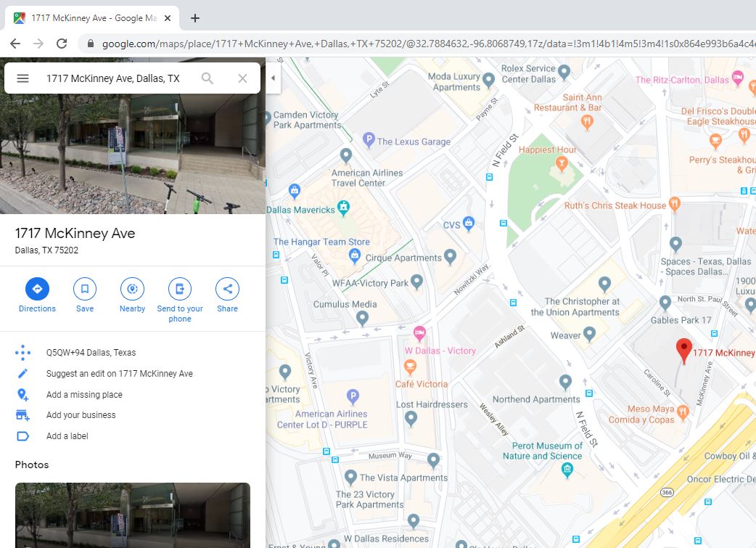Share this location
This screenshot has height=548, width=756.
pyautogui.click(x=228, y=295)
